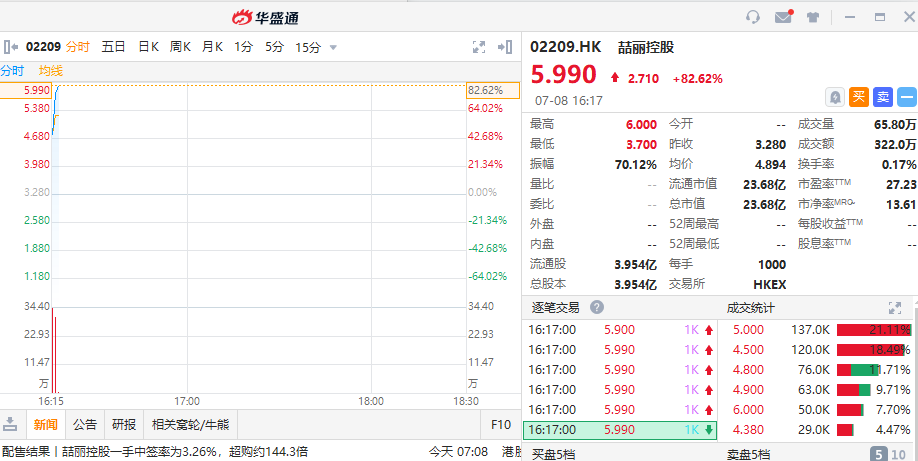
Task: Open help icon next to 逐笔交易
Action: click(597, 308)
